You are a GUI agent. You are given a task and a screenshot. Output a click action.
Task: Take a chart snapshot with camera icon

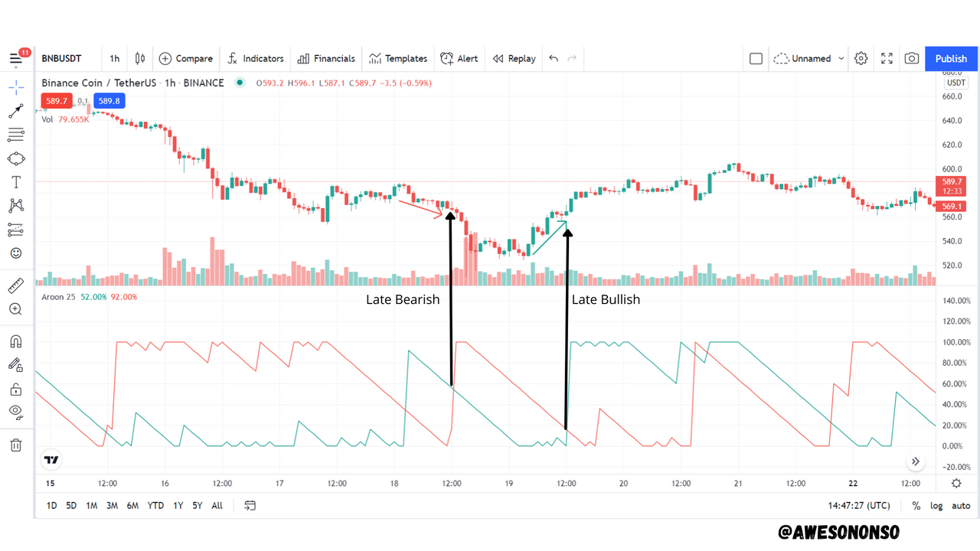click(912, 59)
